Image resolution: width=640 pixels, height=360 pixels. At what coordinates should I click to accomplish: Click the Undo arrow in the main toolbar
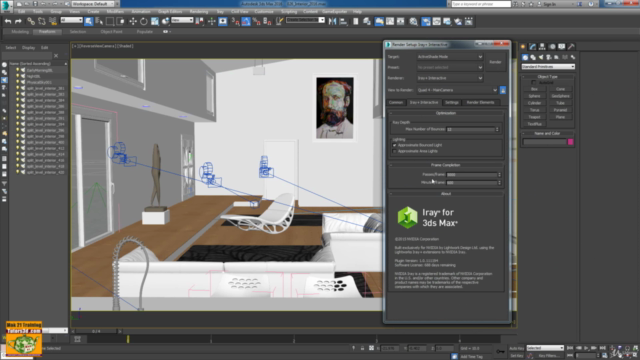click(x=8, y=21)
